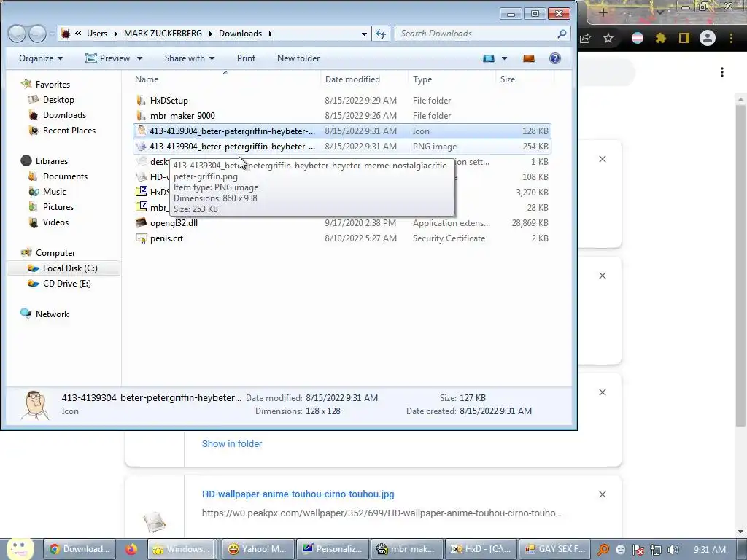Select Desktop under Favorites

click(58, 99)
